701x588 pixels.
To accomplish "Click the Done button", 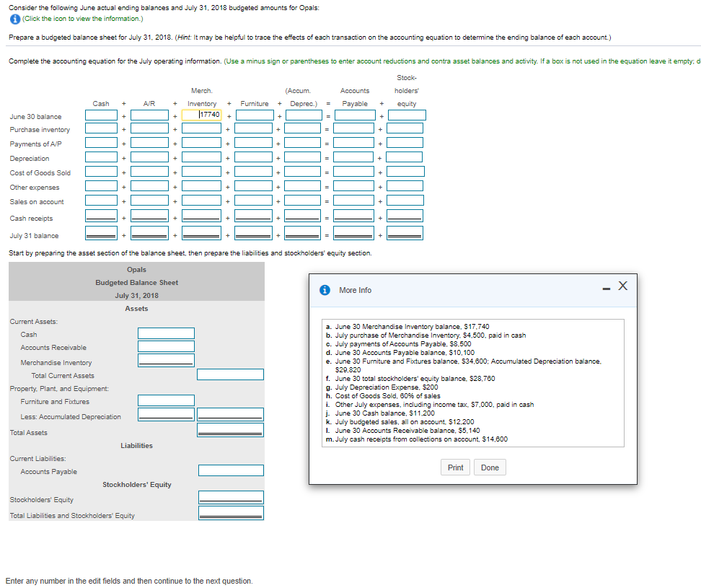I will [490, 468].
